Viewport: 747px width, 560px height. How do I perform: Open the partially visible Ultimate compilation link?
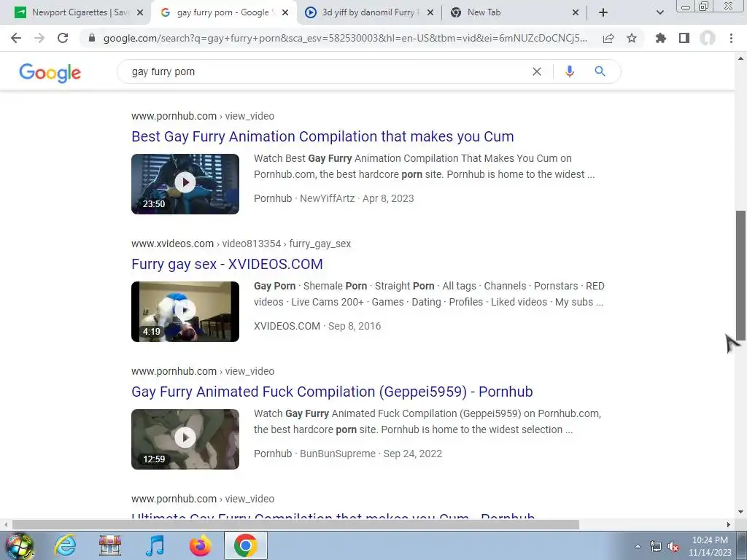click(x=333, y=516)
